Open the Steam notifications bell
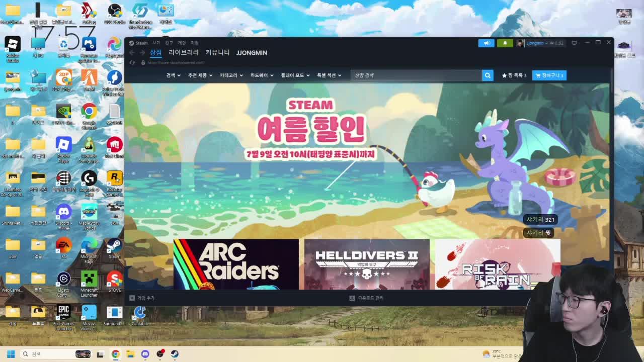The width and height of the screenshot is (644, 362). [x=505, y=43]
